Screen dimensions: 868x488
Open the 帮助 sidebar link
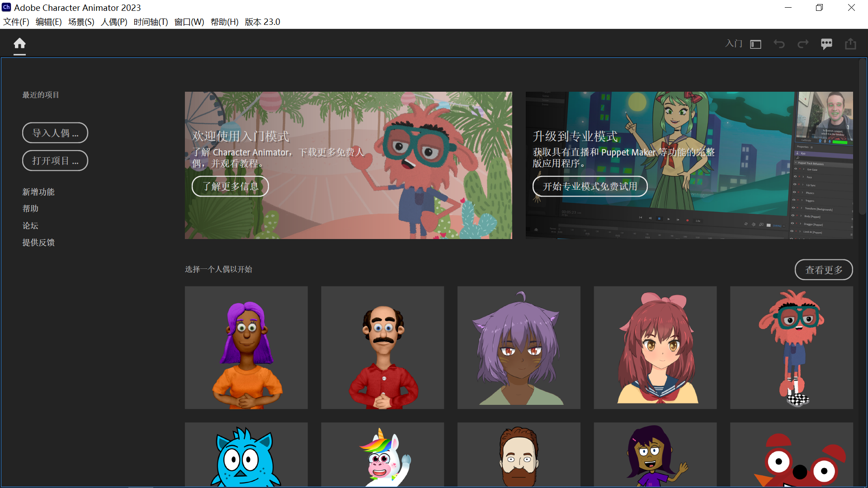tap(30, 209)
